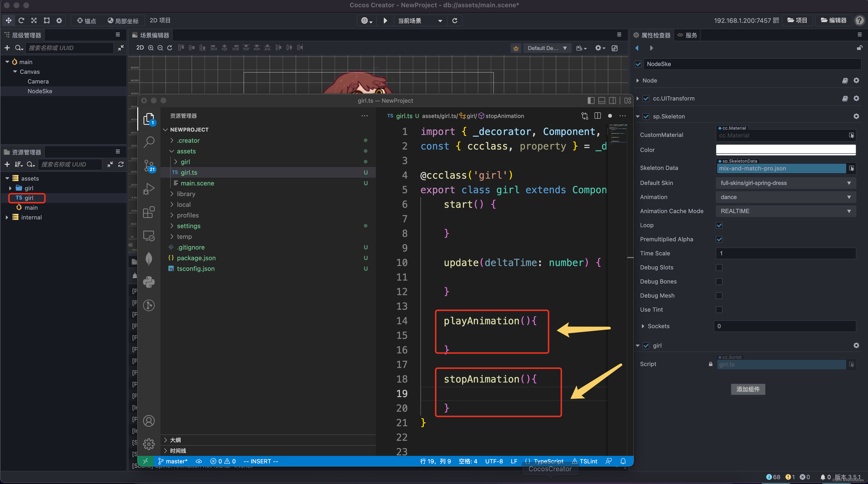This screenshot has height=484, width=868.
Task: Click the Time Scale input field
Action: click(x=785, y=253)
